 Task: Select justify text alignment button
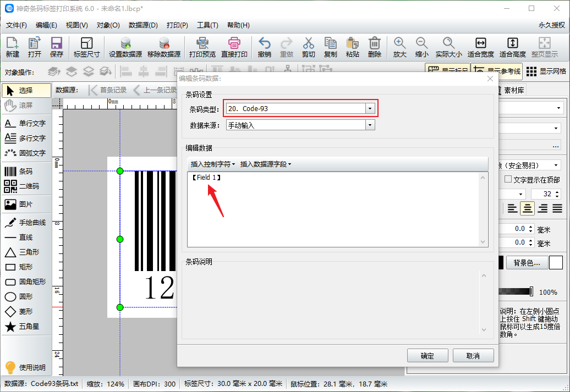point(557,208)
